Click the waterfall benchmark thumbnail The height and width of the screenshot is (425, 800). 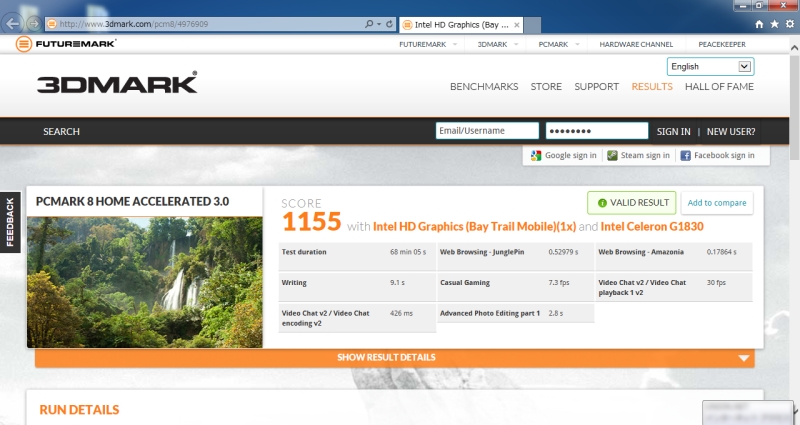(145, 282)
